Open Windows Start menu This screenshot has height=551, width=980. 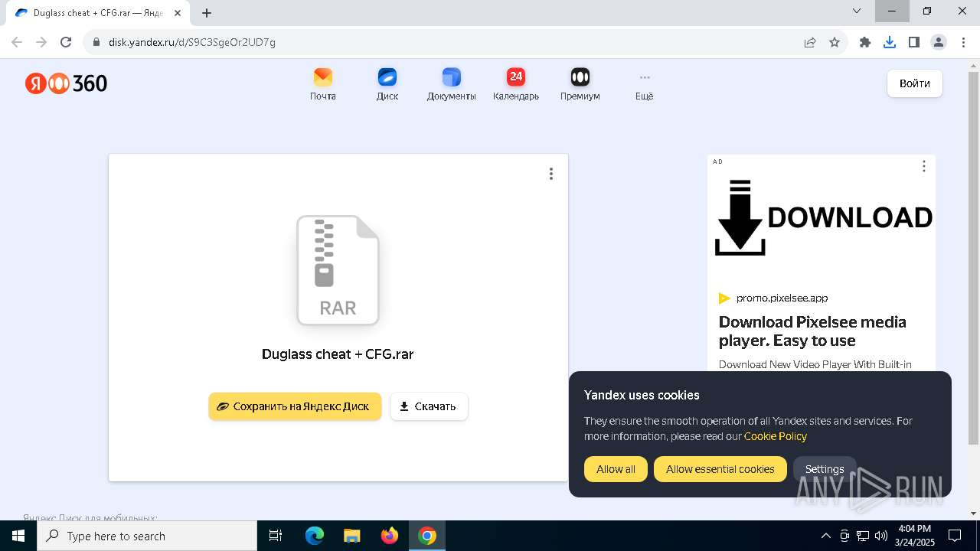click(x=18, y=536)
